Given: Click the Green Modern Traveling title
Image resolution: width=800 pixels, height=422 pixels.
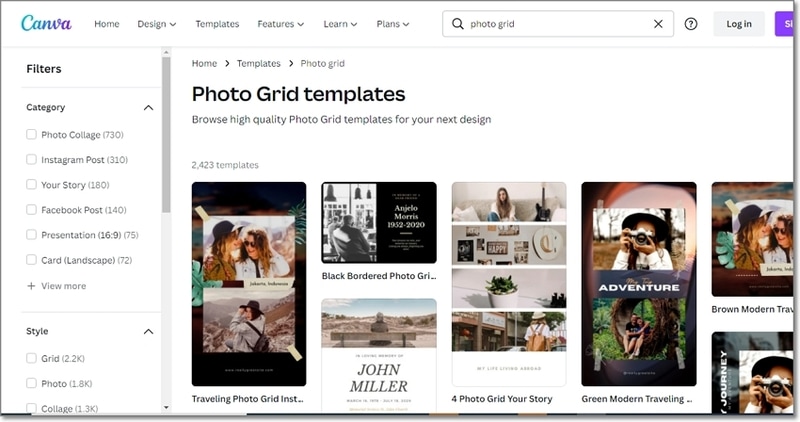Looking at the screenshot, I should pyautogui.click(x=637, y=399).
